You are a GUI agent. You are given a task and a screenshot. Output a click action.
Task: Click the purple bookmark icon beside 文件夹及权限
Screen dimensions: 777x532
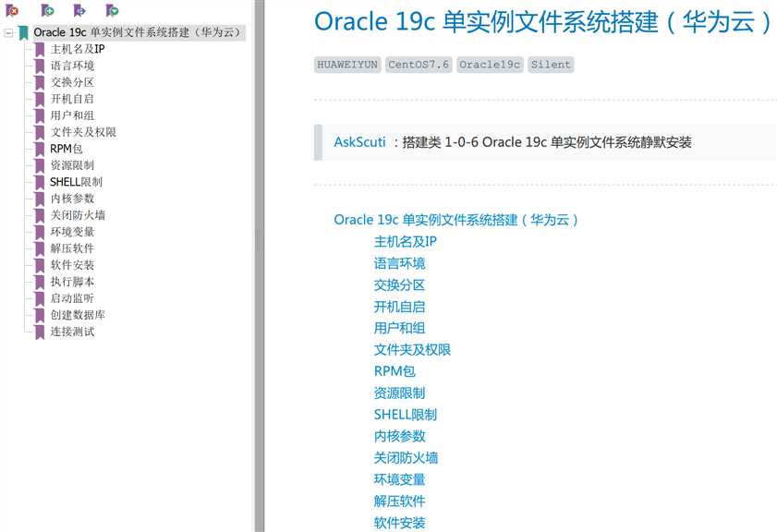[x=40, y=132]
